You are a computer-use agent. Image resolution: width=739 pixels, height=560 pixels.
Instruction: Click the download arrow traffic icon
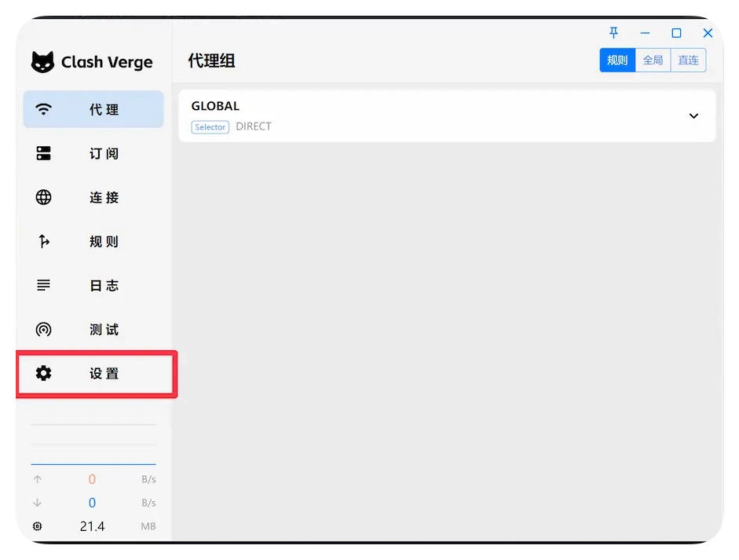(38, 503)
